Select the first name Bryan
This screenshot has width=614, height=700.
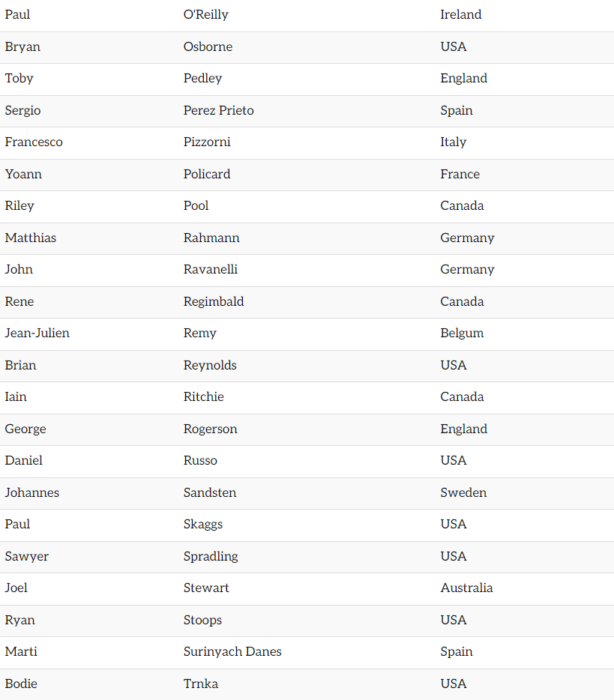[22, 46]
